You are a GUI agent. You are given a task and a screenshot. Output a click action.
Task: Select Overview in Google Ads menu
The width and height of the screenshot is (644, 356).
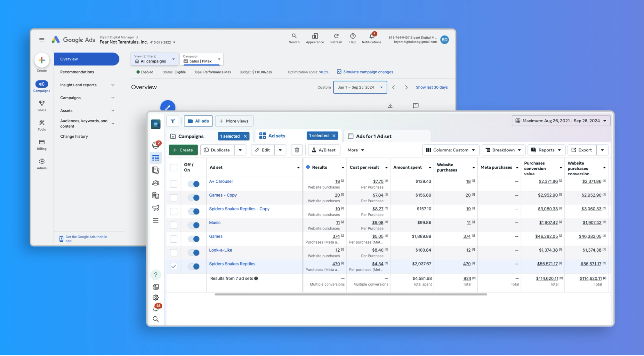pyautogui.click(x=86, y=59)
